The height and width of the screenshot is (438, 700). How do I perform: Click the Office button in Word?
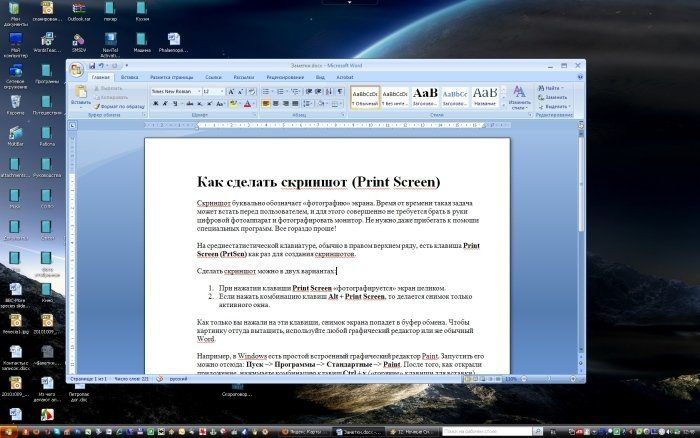77,68
